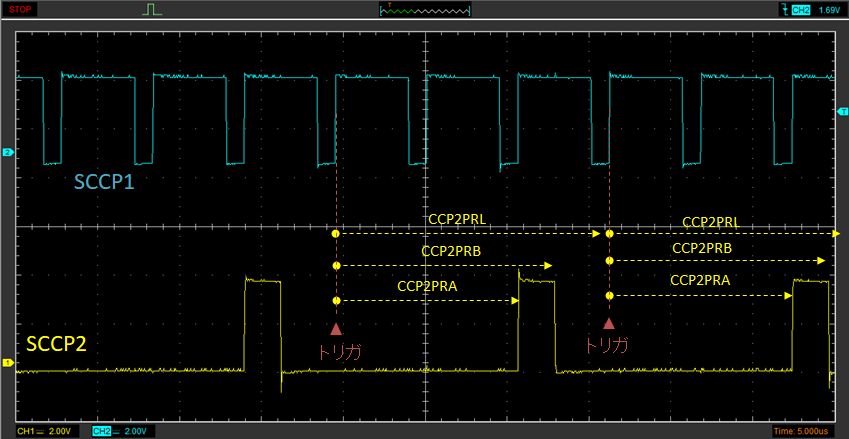
Task: Click the 1.69V trigger level readout
Action: (828, 10)
